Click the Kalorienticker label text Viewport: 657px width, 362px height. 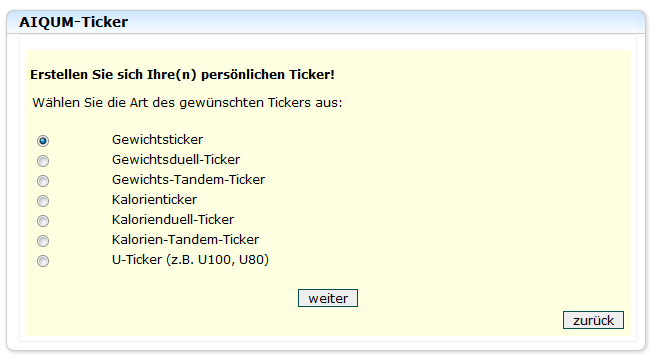[x=154, y=200]
